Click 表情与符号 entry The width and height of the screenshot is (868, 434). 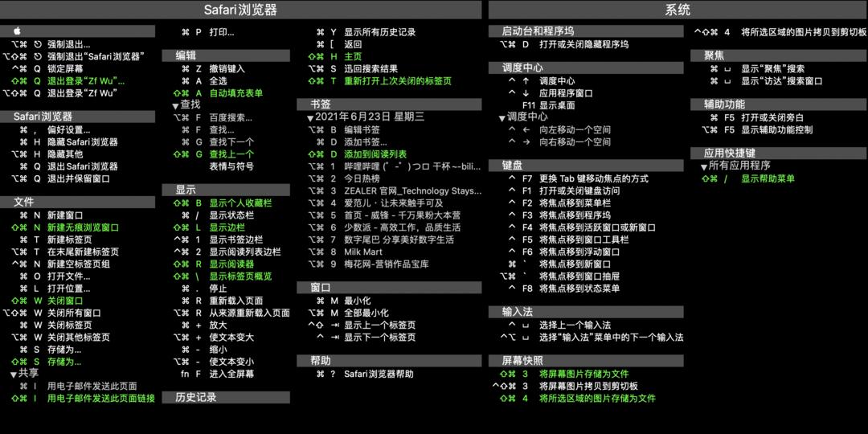231,166
